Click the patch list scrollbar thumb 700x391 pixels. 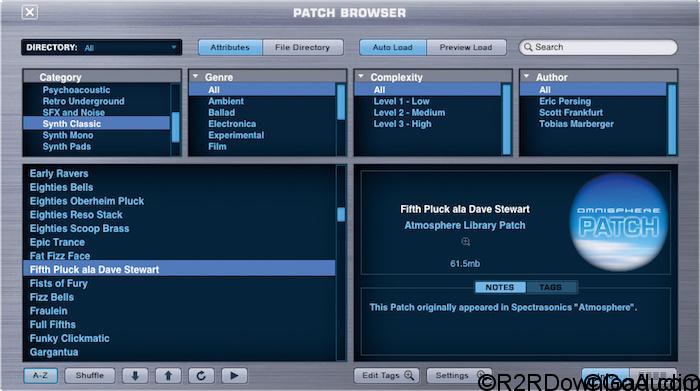point(341,214)
